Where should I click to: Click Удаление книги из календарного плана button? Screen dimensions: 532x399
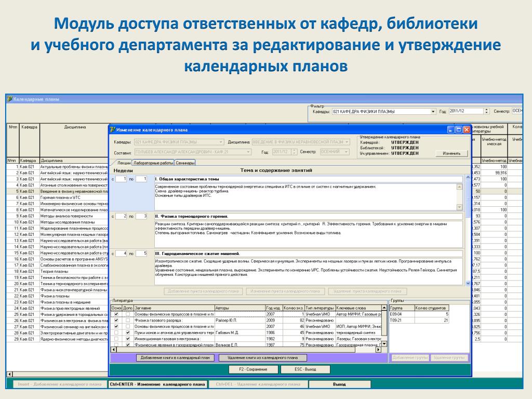(x=262, y=357)
